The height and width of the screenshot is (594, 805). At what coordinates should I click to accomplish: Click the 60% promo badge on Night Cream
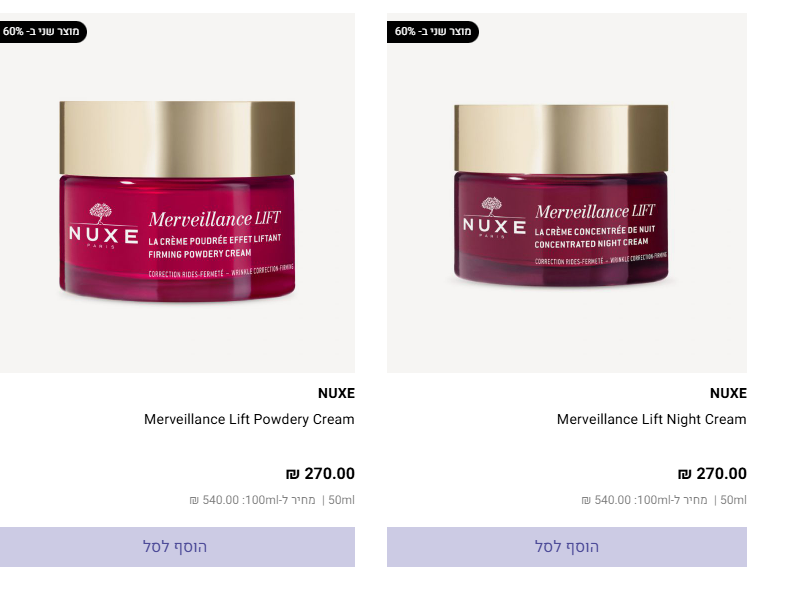click(433, 32)
